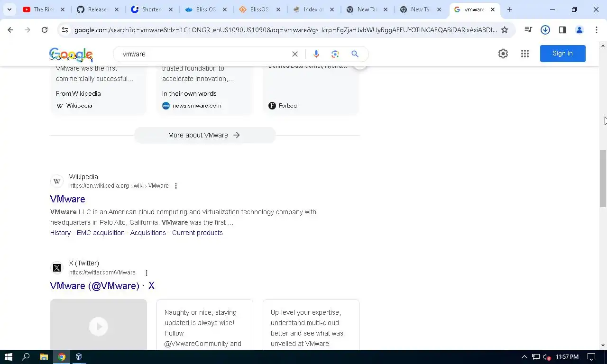Screen dimensions: 607x364
Task: Switch to the GitHub Releases tab
Action: tap(98, 9)
